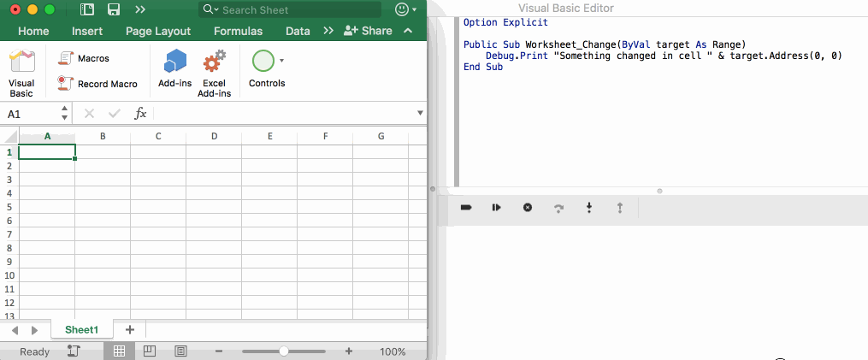Open the smiley feedback menu
The height and width of the screenshot is (360, 868).
click(405, 9)
